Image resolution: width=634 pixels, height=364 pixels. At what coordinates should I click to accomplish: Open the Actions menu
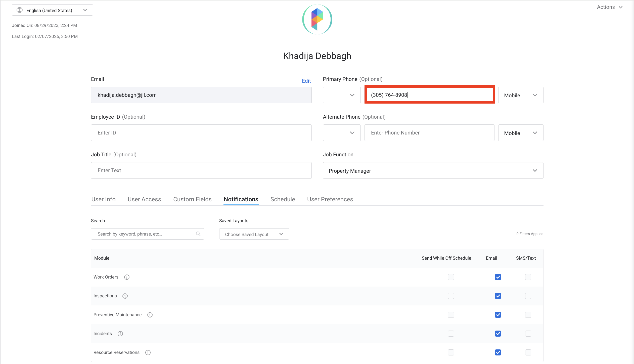pos(609,7)
